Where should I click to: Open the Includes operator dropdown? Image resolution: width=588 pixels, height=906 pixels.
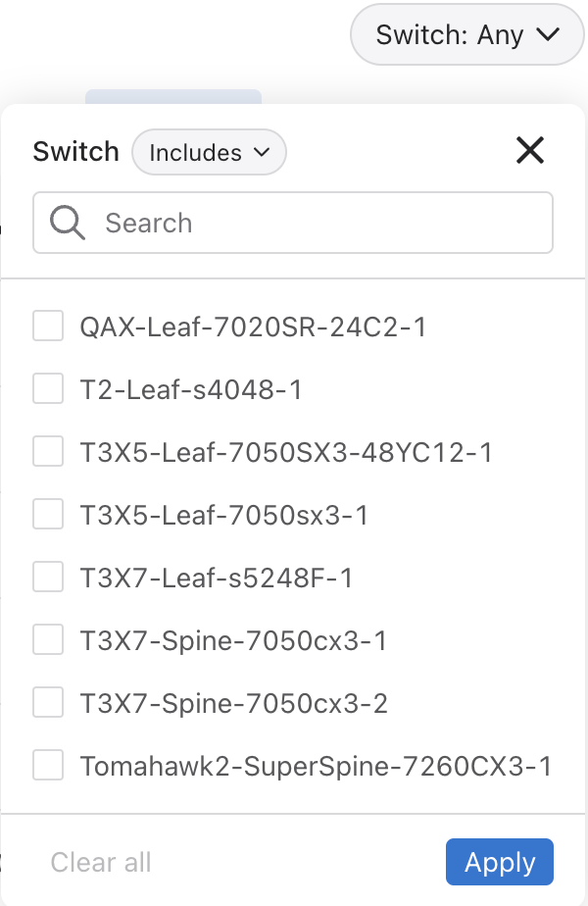(209, 153)
